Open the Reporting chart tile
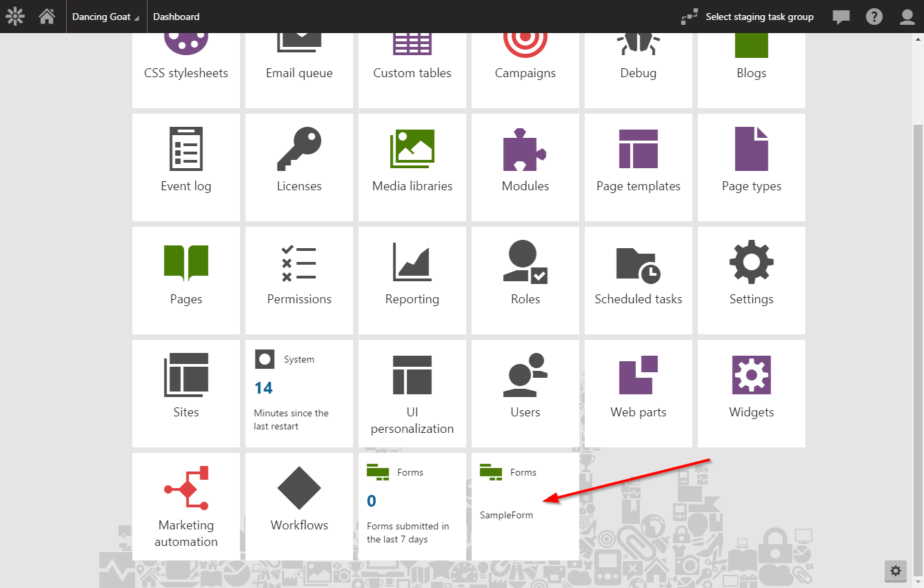Viewport: 924px width, 588px height. pyautogui.click(x=412, y=280)
